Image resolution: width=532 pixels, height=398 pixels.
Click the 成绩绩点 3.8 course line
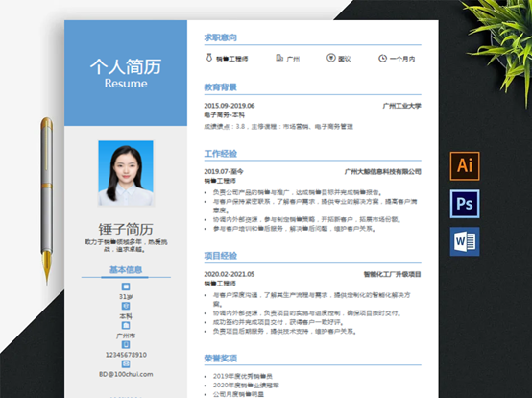point(278,127)
